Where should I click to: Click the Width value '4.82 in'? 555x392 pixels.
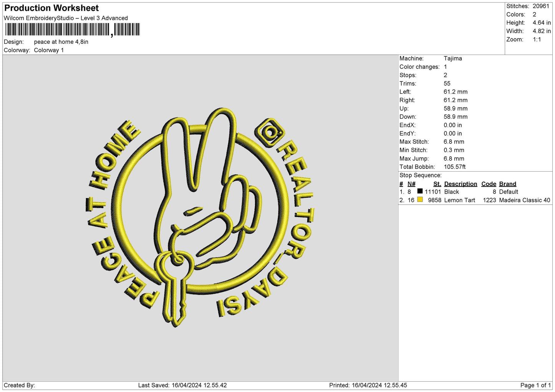[542, 31]
